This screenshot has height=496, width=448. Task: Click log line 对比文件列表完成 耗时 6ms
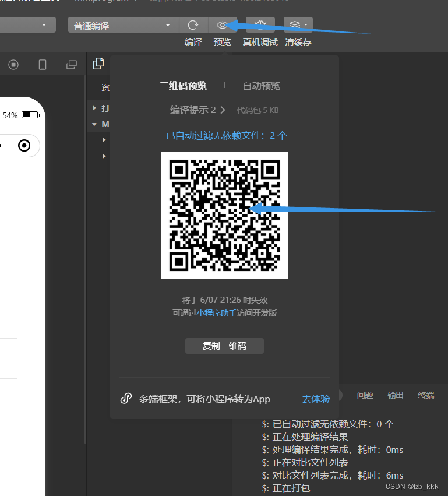(x=333, y=475)
